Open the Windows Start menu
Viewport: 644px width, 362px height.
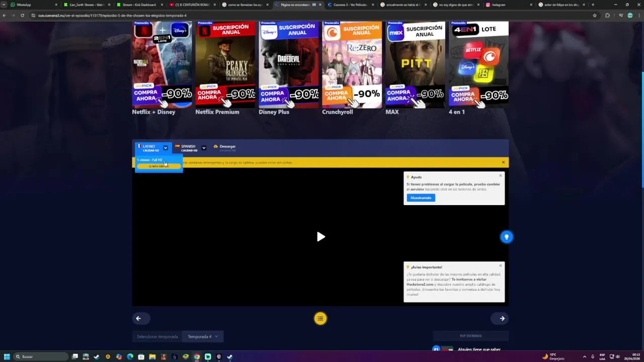7,356
